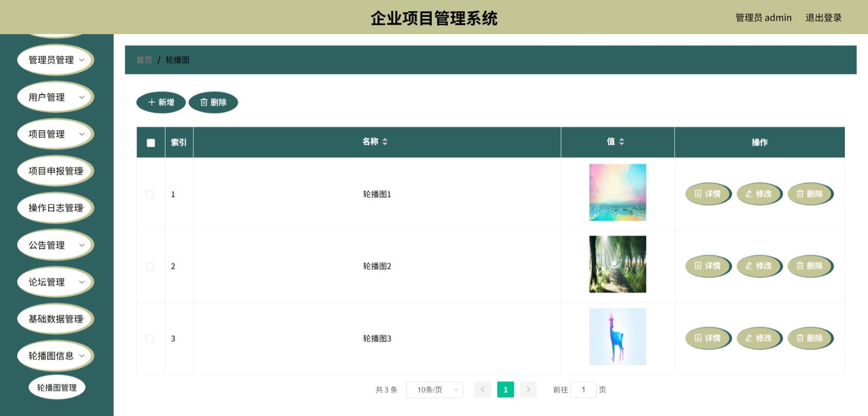Viewport: 868px width, 416px height.
Task: Click the 新增 add button
Action: coord(161,103)
